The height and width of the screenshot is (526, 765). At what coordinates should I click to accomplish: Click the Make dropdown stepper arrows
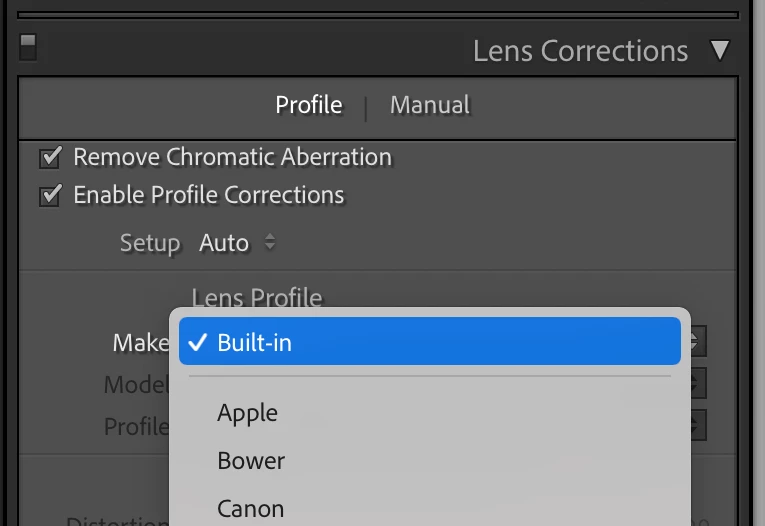pyautogui.click(x=698, y=343)
